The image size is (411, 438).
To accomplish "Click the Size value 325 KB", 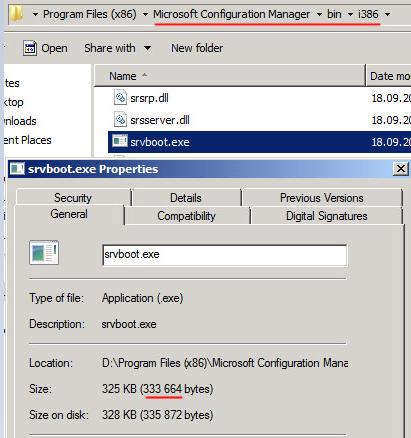I will pyautogui.click(x=157, y=389).
